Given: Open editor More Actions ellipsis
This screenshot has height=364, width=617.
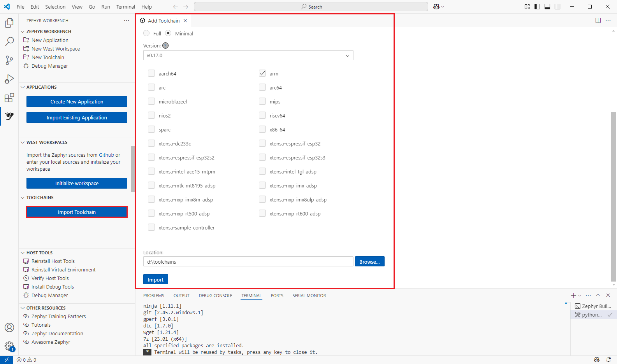Looking at the screenshot, I should (x=608, y=21).
